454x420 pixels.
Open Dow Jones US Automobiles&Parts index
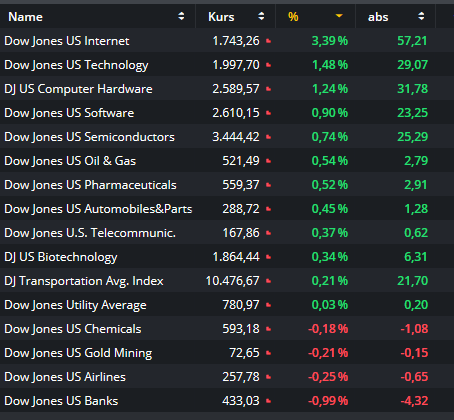pos(98,209)
